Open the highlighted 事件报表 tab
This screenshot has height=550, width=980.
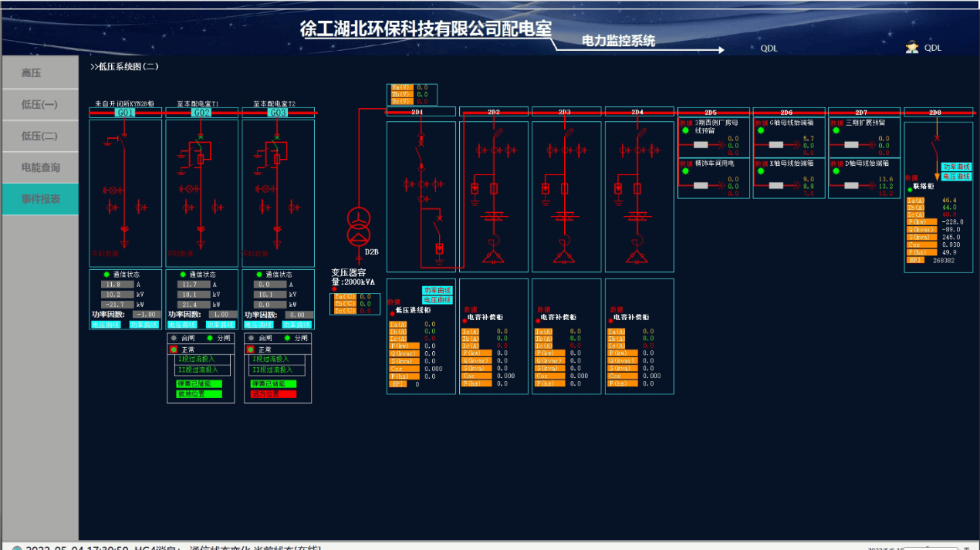tap(40, 199)
